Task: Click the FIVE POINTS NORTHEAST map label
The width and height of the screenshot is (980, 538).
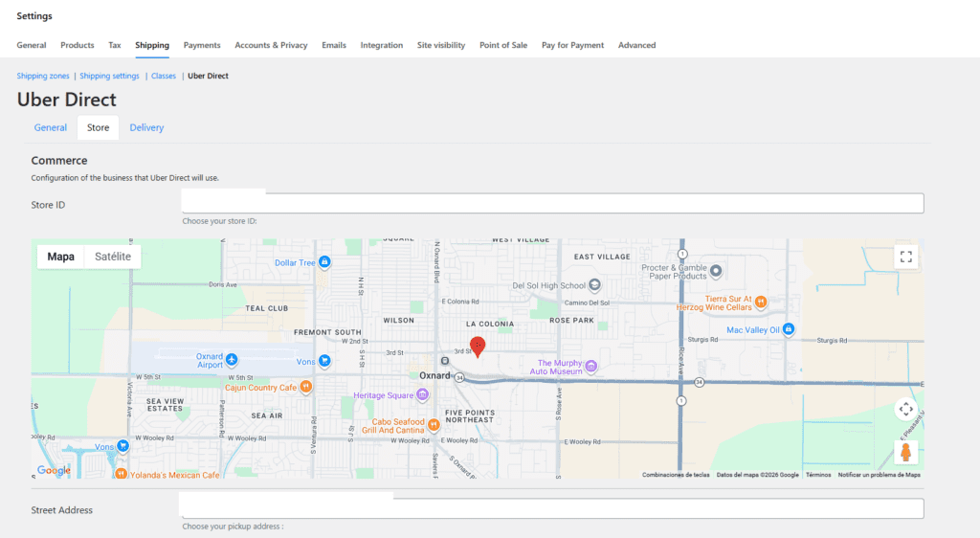Action: pos(470,416)
